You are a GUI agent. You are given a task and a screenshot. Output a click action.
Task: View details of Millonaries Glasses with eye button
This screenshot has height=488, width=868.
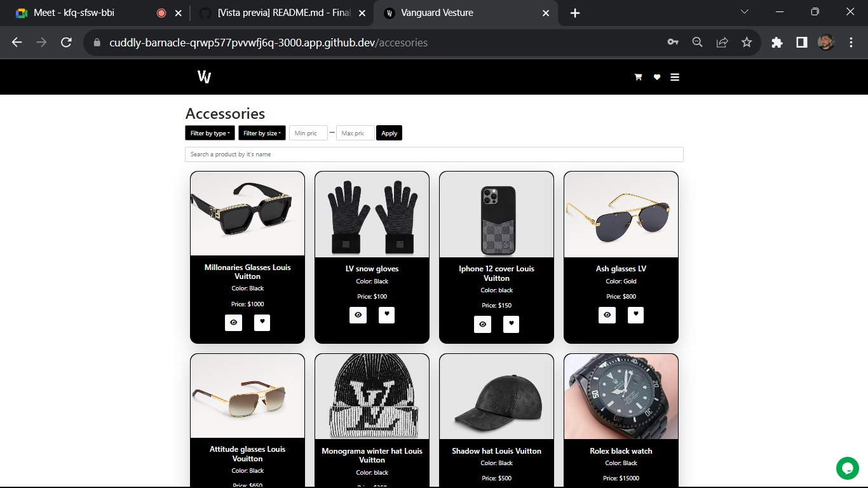click(233, 323)
